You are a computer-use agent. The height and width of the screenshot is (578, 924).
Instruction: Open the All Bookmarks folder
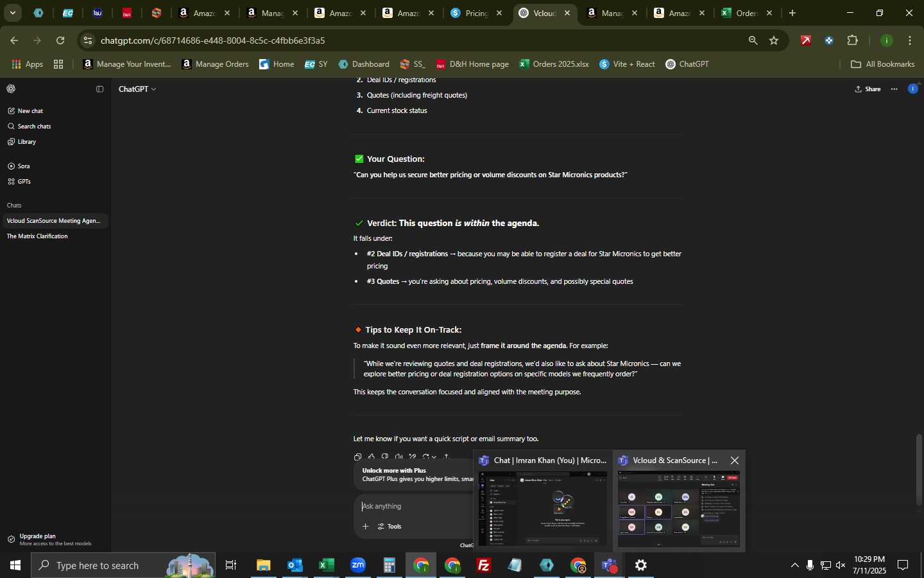882,64
